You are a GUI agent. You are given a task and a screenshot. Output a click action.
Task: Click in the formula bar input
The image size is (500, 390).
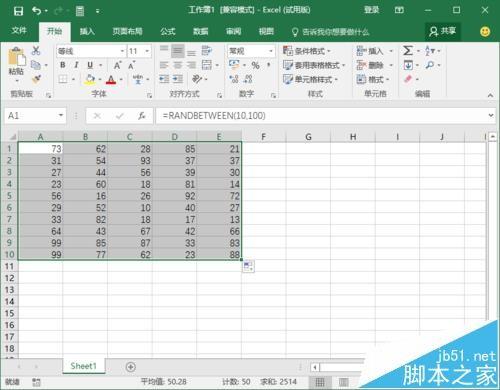321,116
